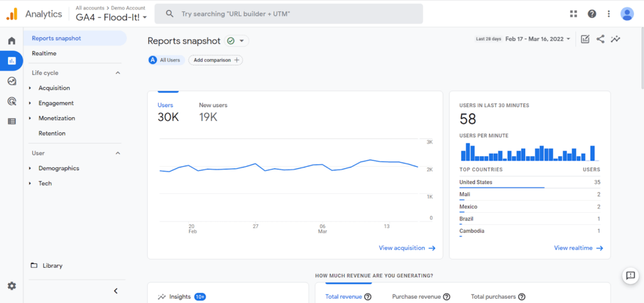Screen dimensions: 644x303
Task: Open the Help question mark icon
Action: [x=592, y=14]
